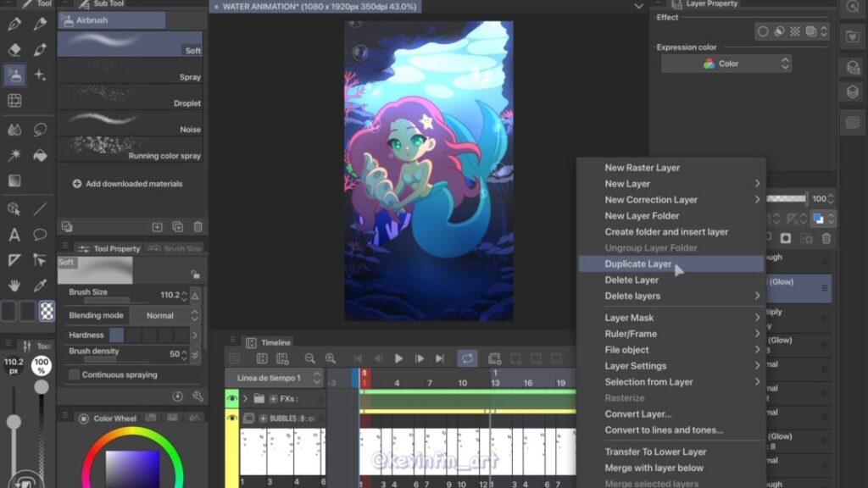Viewport: 868px width, 488px height.
Task: Select the water drops Blend tool
Action: pyautogui.click(x=14, y=130)
